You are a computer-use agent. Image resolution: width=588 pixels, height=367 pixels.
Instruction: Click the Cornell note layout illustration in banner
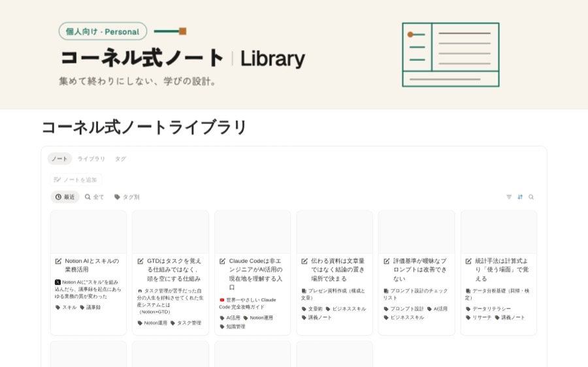tap(451, 55)
